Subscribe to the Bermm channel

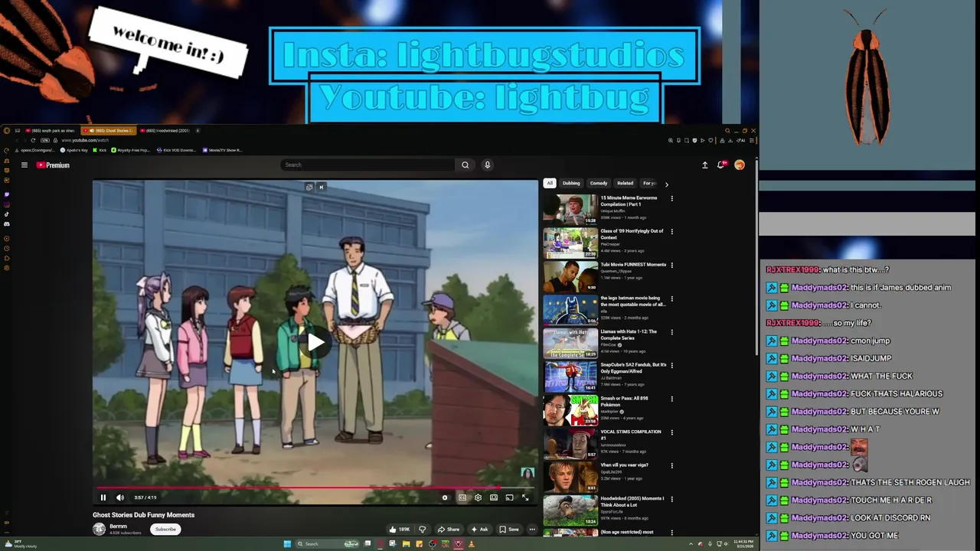click(165, 529)
